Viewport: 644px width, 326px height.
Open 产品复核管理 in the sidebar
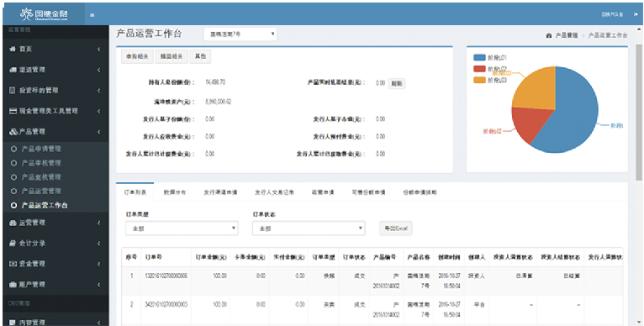click(x=41, y=177)
